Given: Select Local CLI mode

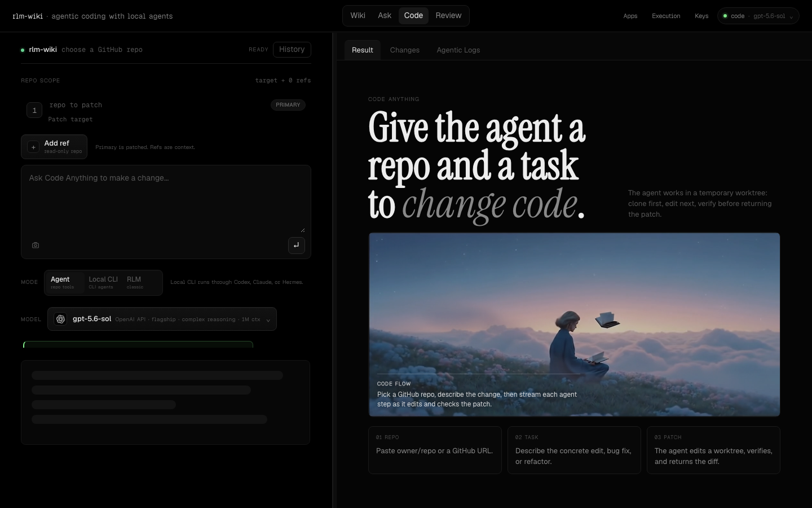Looking at the screenshot, I should tap(103, 283).
